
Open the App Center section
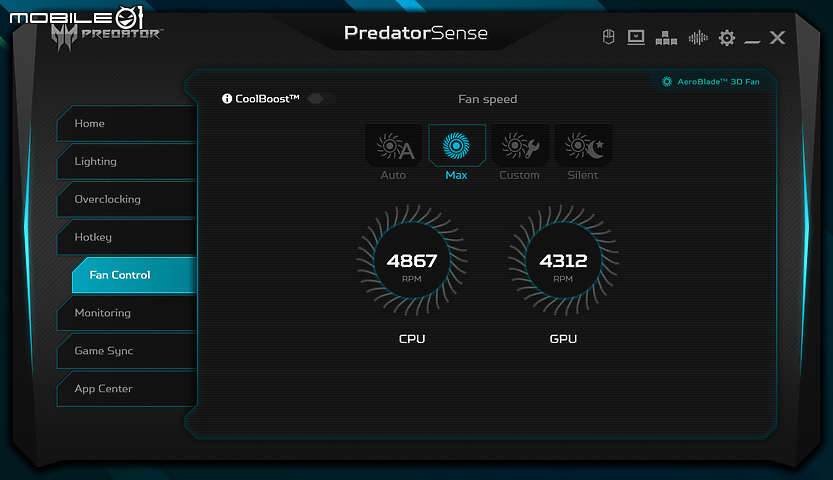click(x=127, y=389)
